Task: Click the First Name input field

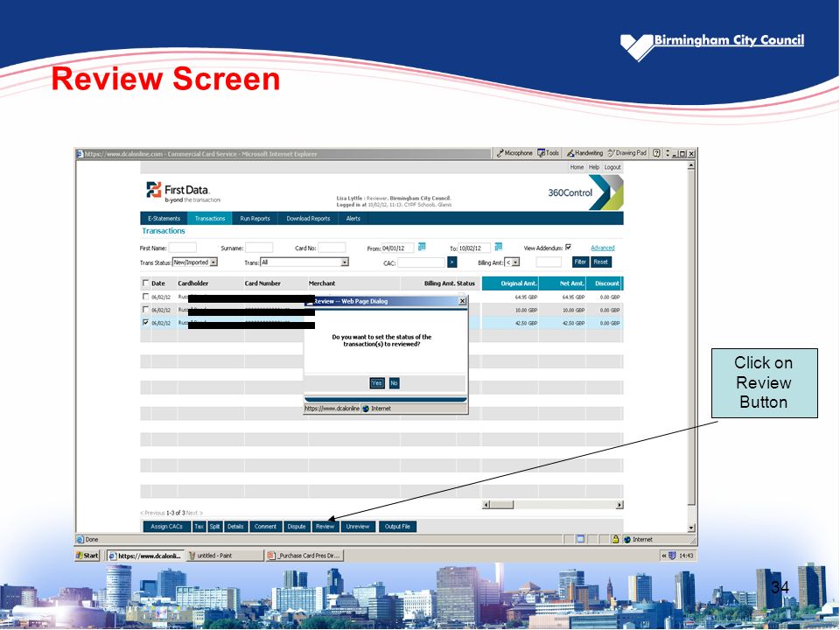Action: 183,248
